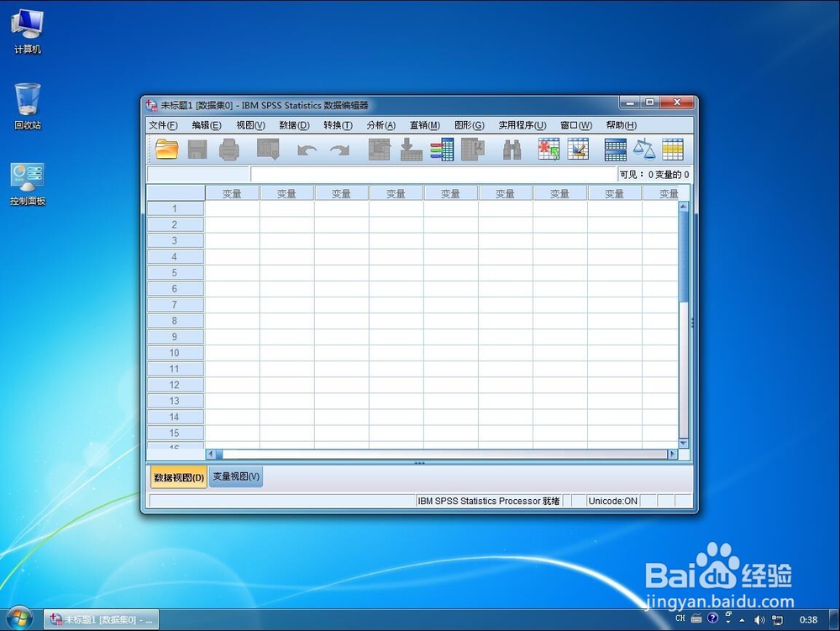Click the Print toolbar icon
Screen dimensions: 840x631
pos(229,149)
